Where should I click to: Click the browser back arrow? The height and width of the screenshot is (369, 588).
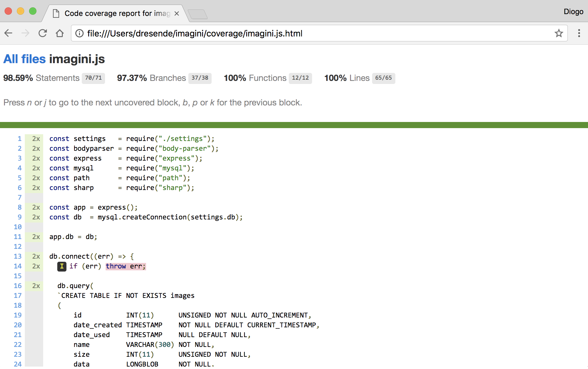click(9, 33)
